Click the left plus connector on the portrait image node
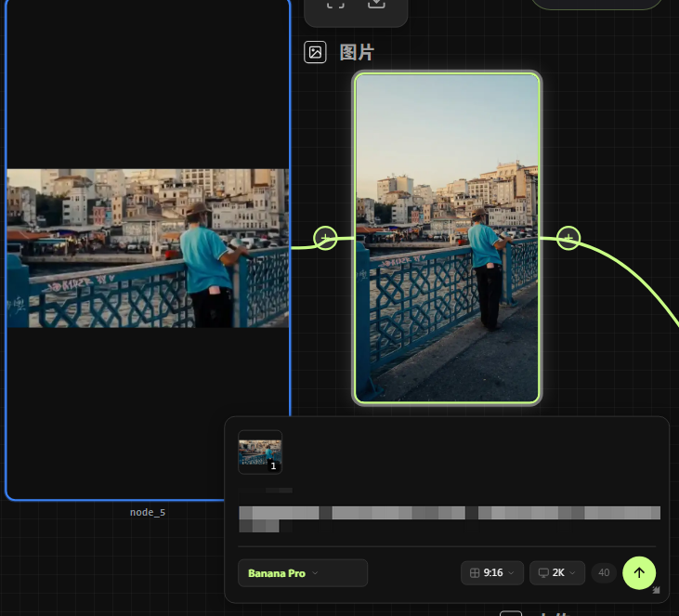 (324, 239)
